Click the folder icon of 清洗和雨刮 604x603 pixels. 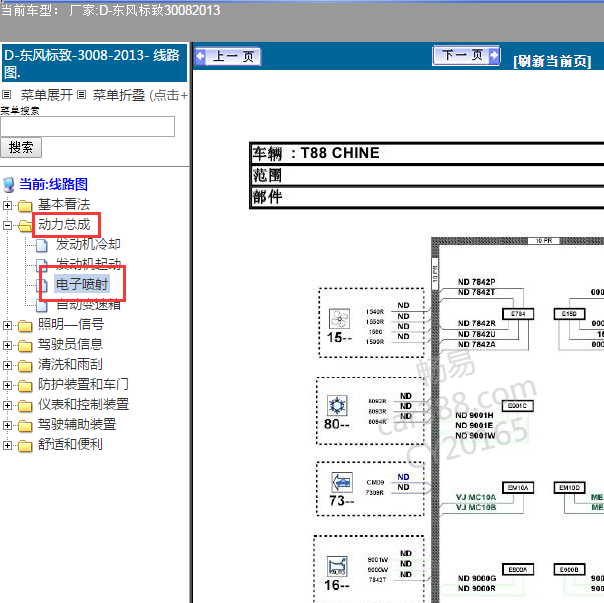(25, 366)
